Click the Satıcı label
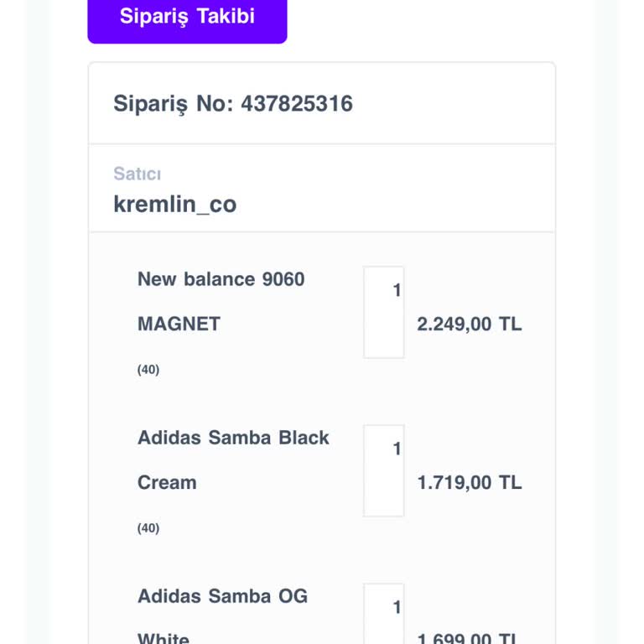644x644 pixels. pyautogui.click(x=137, y=174)
